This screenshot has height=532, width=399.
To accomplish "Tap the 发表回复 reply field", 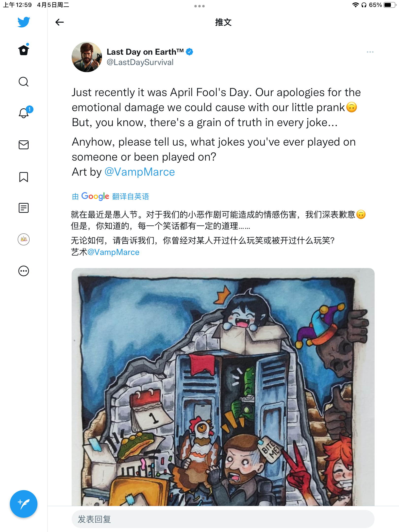I will point(223,519).
